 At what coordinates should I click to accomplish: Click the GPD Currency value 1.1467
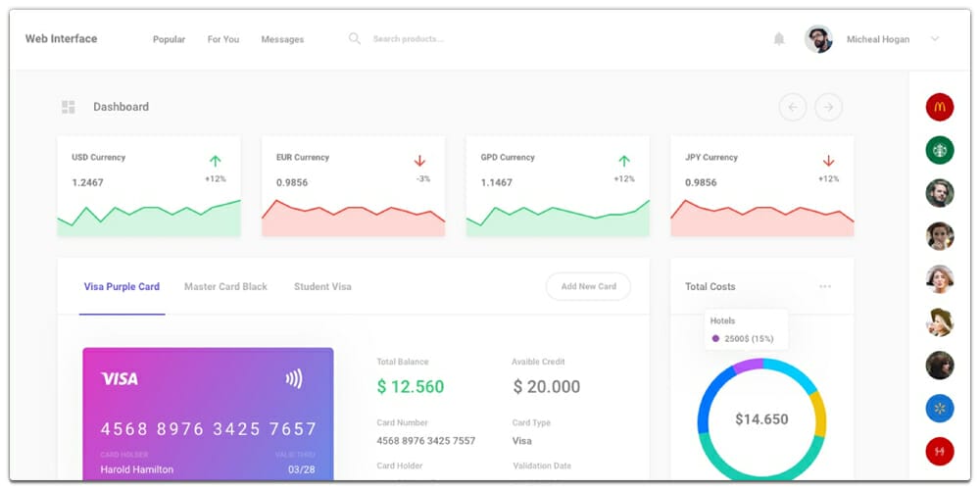tap(496, 182)
